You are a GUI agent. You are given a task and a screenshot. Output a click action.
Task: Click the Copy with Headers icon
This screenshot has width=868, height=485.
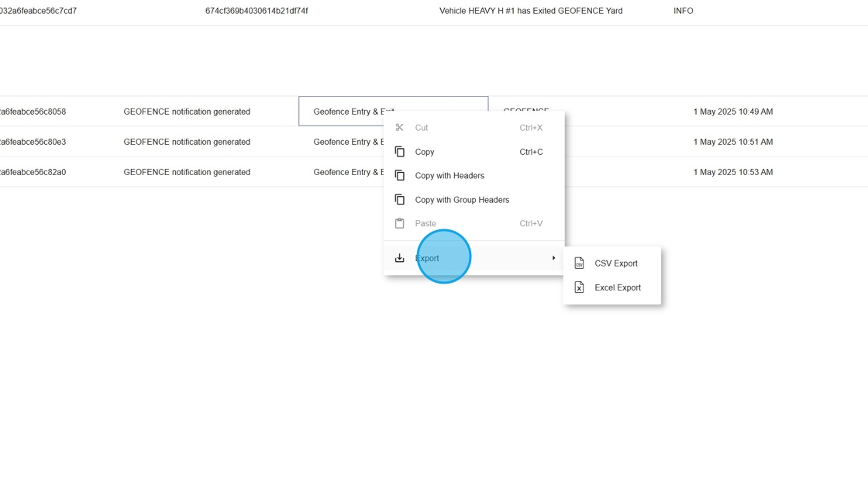coord(399,176)
